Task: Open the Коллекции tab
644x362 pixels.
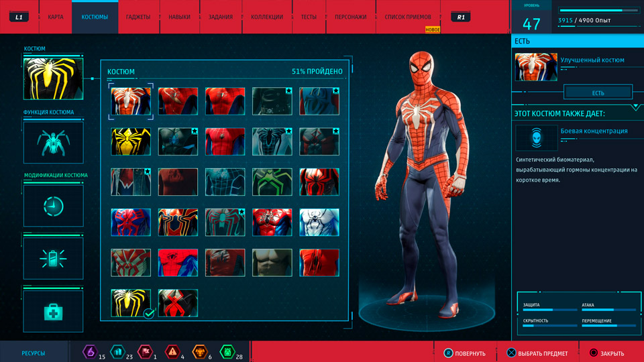Action: [267, 17]
